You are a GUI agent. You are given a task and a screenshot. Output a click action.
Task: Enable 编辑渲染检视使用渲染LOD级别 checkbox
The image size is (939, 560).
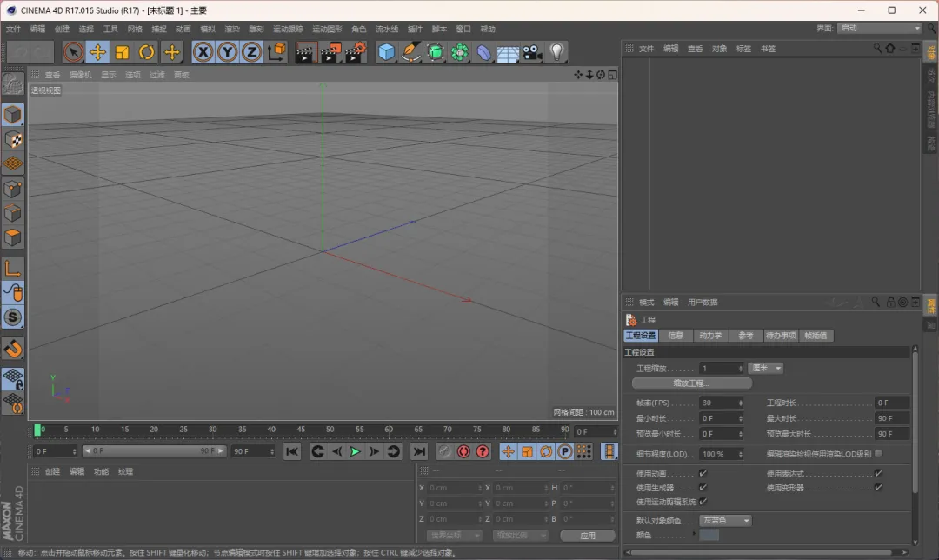[878, 453]
